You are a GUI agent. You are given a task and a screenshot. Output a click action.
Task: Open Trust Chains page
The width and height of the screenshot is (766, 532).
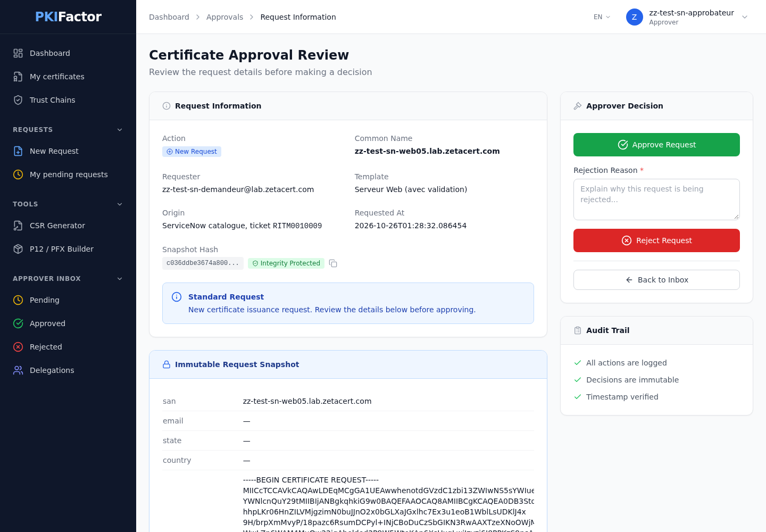68,100
